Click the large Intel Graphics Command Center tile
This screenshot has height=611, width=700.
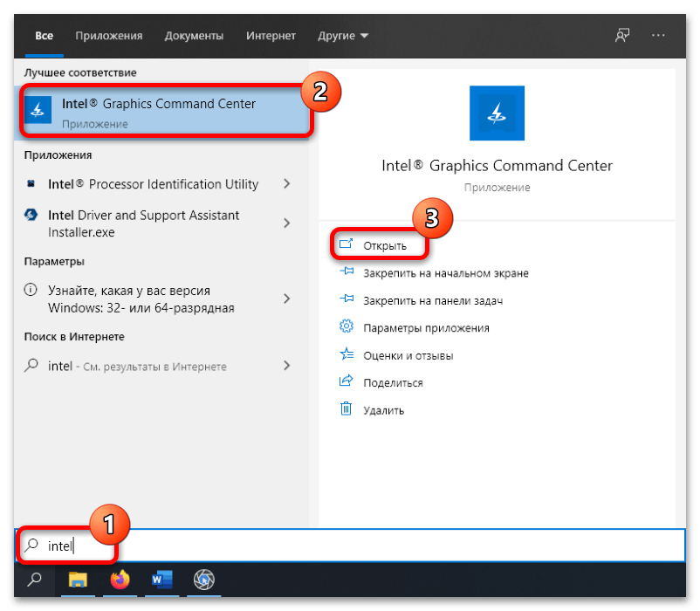tap(497, 113)
